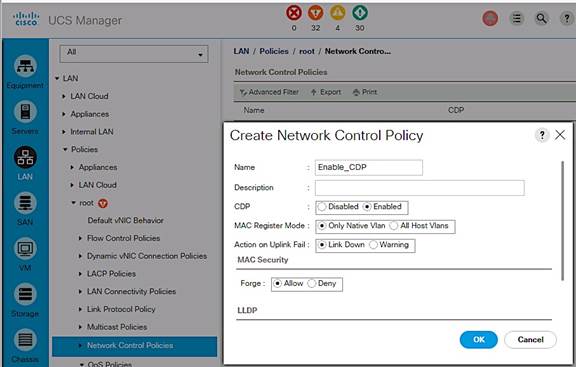Open the All filter dropdown
The width and height of the screenshot is (576, 367).
pos(134,54)
